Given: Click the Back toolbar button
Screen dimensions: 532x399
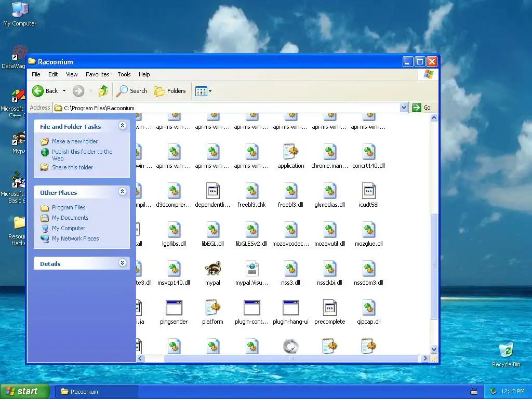Looking at the screenshot, I should pyautogui.click(x=45, y=91).
